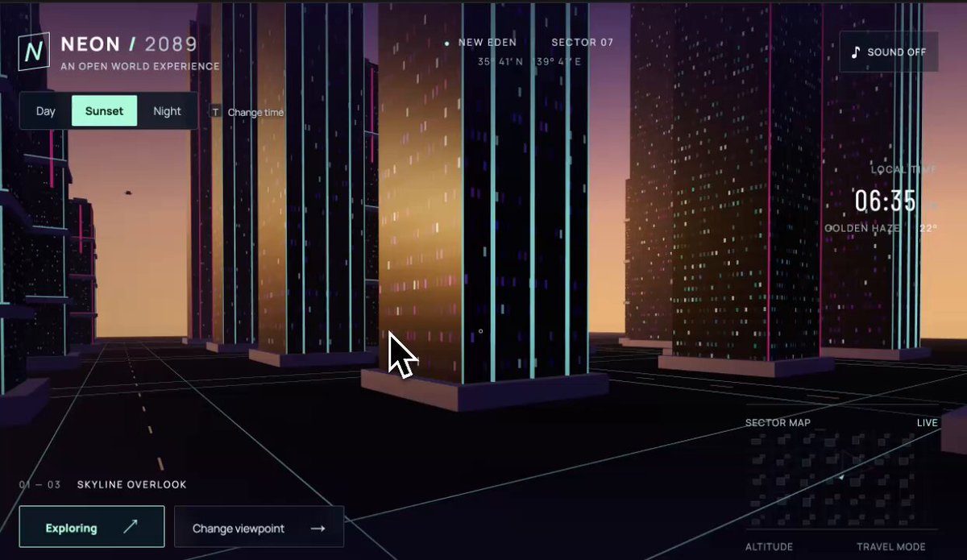
Task: Select the Night time option
Action: tap(167, 111)
